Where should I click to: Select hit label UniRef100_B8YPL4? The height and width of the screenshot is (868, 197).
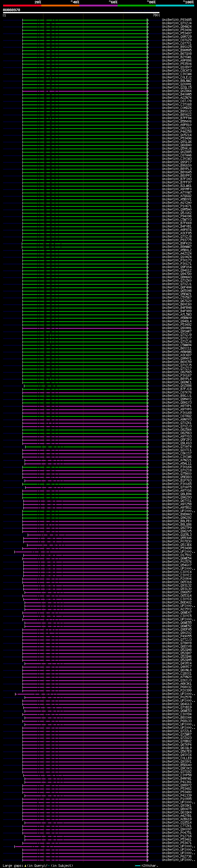click(177, 379)
